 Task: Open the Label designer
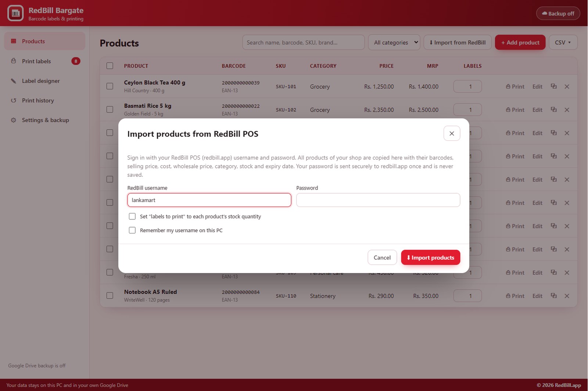45,81
